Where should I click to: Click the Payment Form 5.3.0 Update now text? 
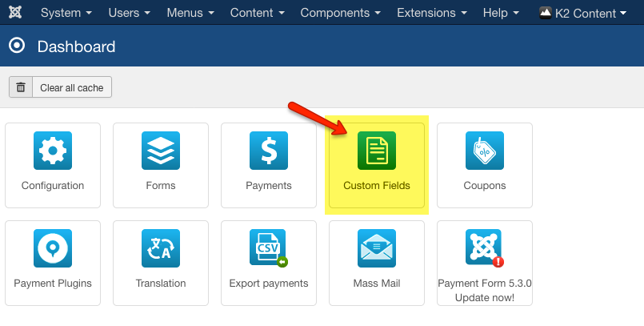[485, 290]
